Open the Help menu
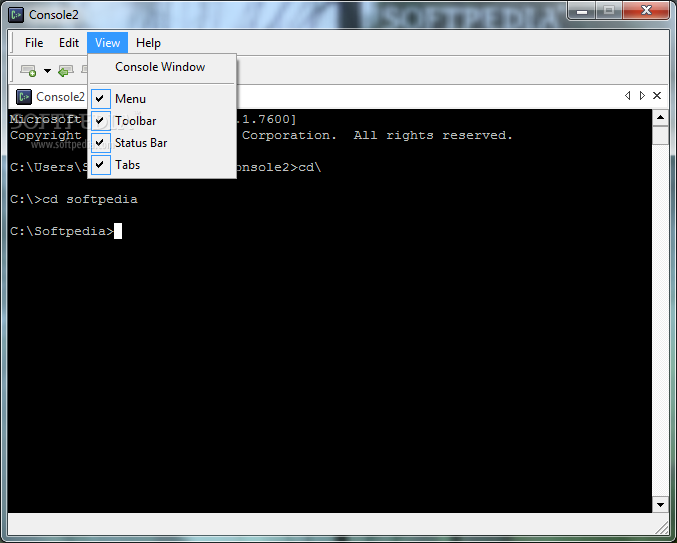Viewport: 677px width, 543px height. [148, 43]
